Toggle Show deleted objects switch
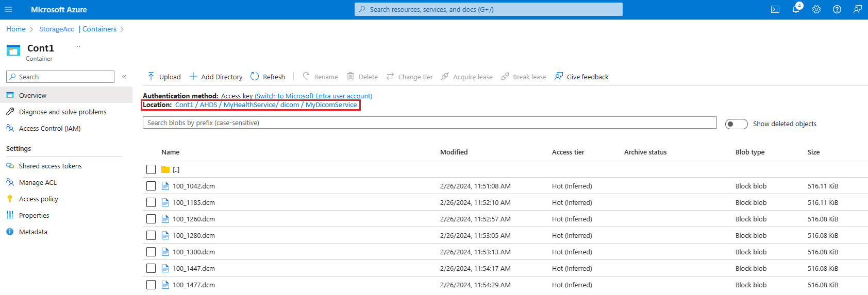This screenshot has width=868, height=295. coord(736,124)
